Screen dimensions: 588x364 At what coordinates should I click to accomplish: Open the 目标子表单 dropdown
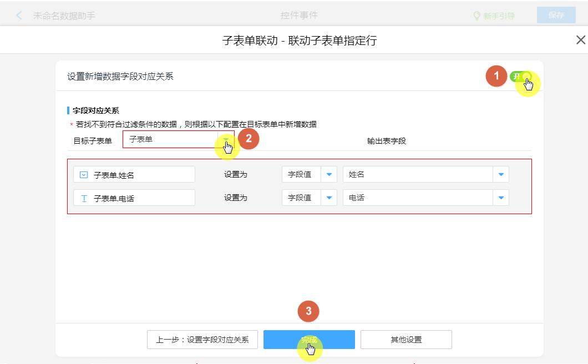tap(225, 140)
